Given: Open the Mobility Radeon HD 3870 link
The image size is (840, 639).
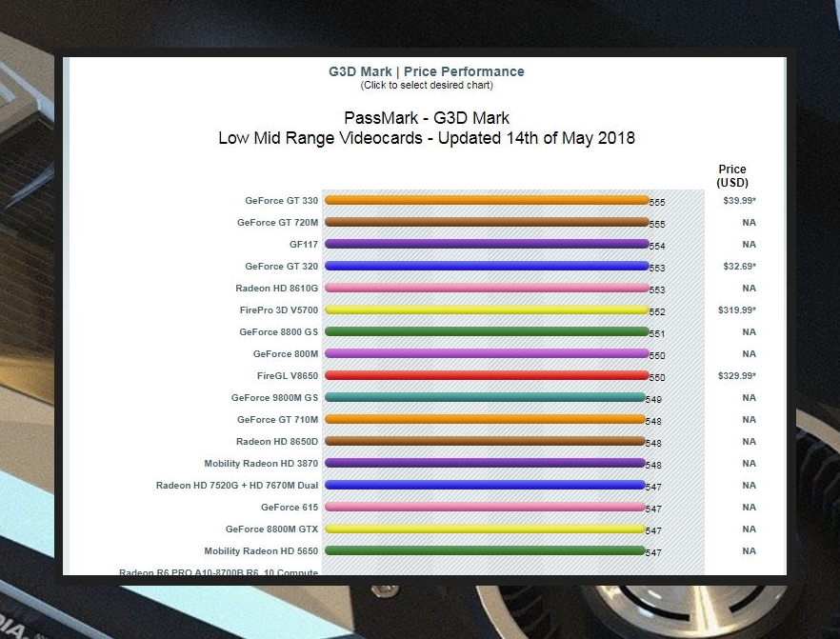Looking at the screenshot, I should (261, 464).
